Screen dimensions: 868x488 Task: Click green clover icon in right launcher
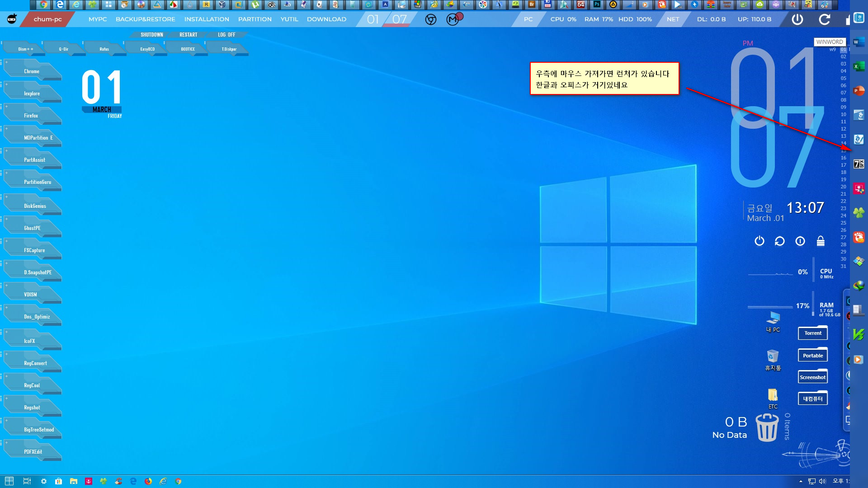coord(859,213)
